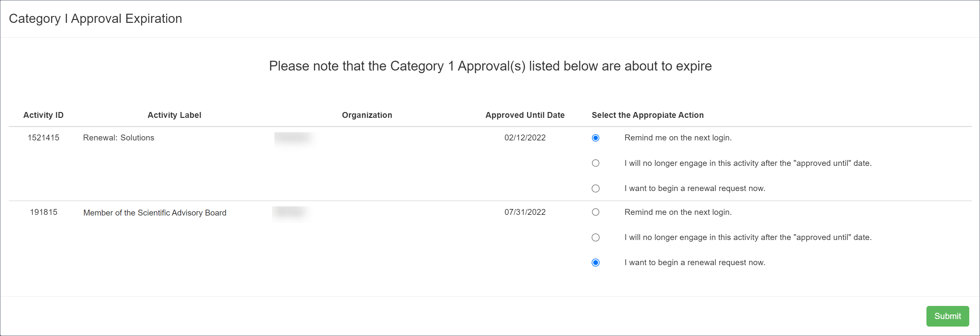Image resolution: width=980 pixels, height=336 pixels.
Task: Choose 'no longer engage' radio for Renewal: Solutions
Action: [595, 163]
